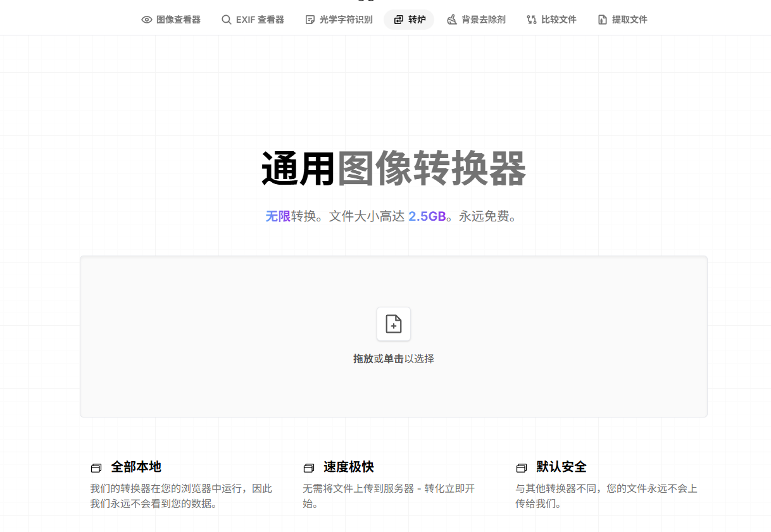771x532 pixels.
Task: Click the file-plus icon inside the dropzone
Action: pos(393,324)
